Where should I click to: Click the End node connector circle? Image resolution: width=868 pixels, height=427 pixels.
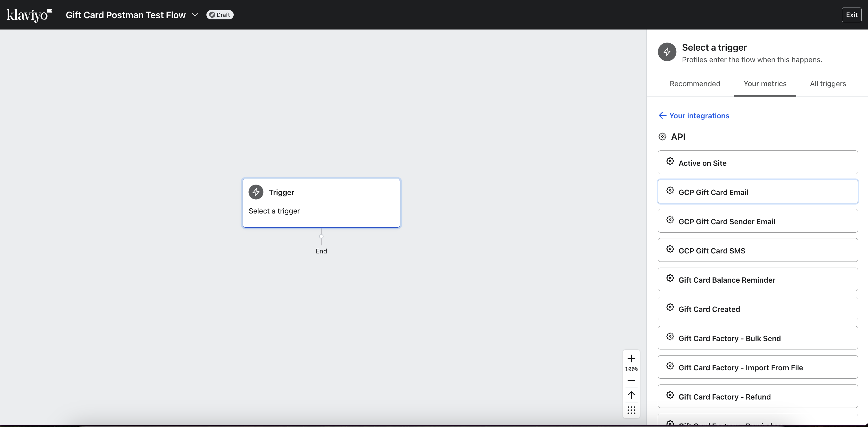pos(321,236)
